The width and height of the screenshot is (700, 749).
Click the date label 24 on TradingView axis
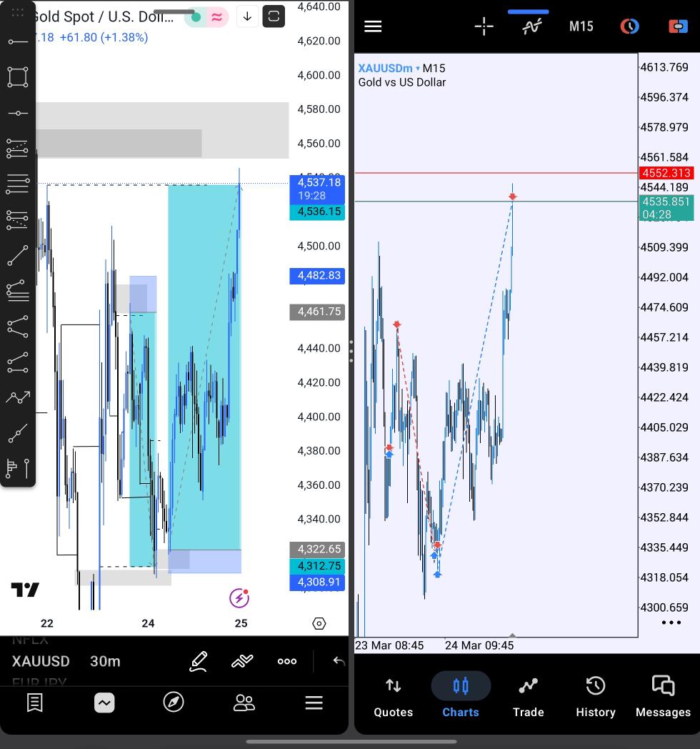[148, 623]
